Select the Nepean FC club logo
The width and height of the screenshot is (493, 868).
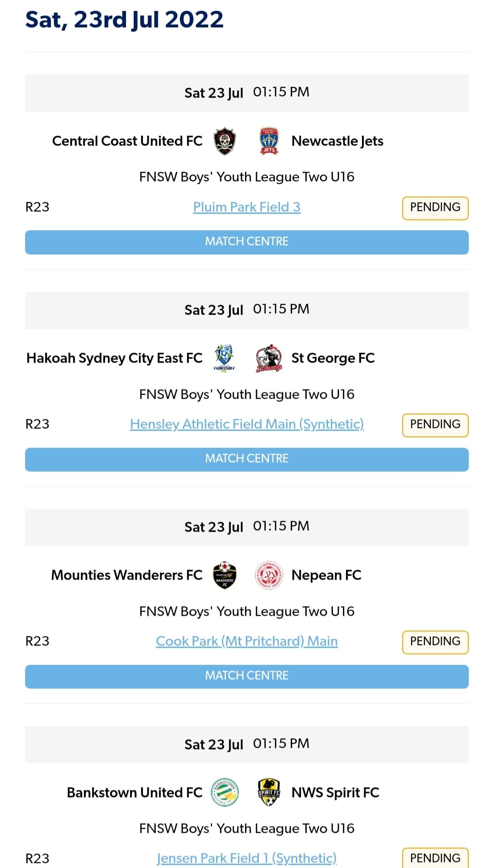point(268,575)
